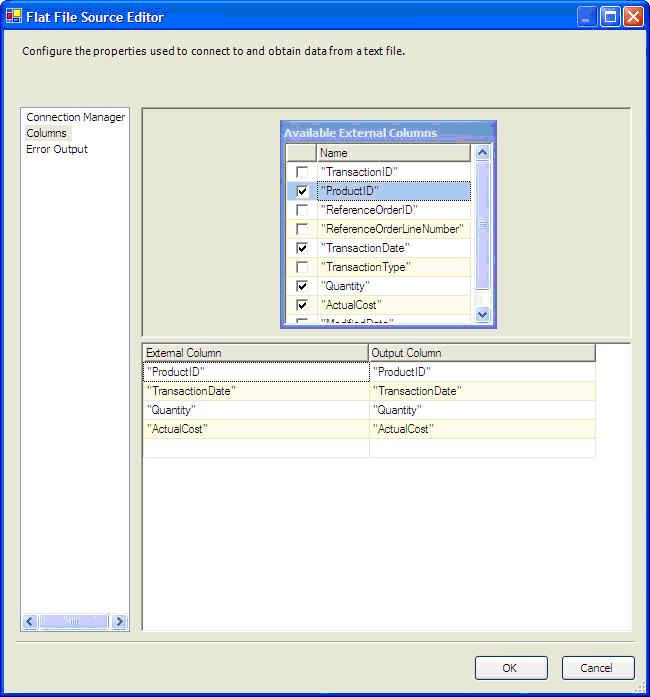Viewport: 650px width, 697px height.
Task: Click left arrow of sidebar scrollbar
Action: click(x=30, y=621)
